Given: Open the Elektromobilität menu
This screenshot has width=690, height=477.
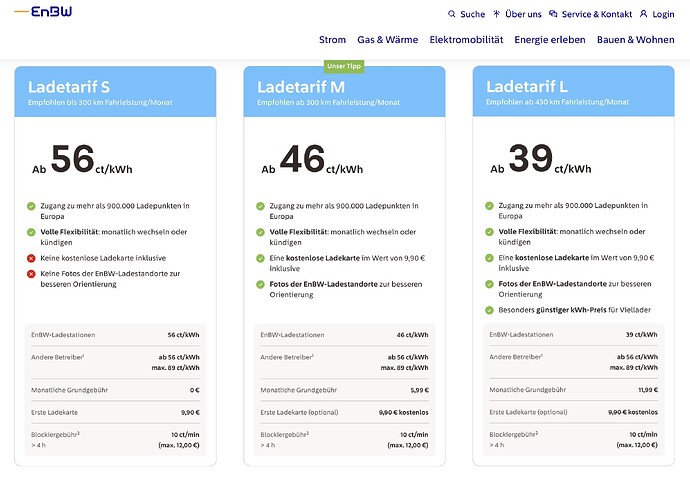Looking at the screenshot, I should point(466,40).
